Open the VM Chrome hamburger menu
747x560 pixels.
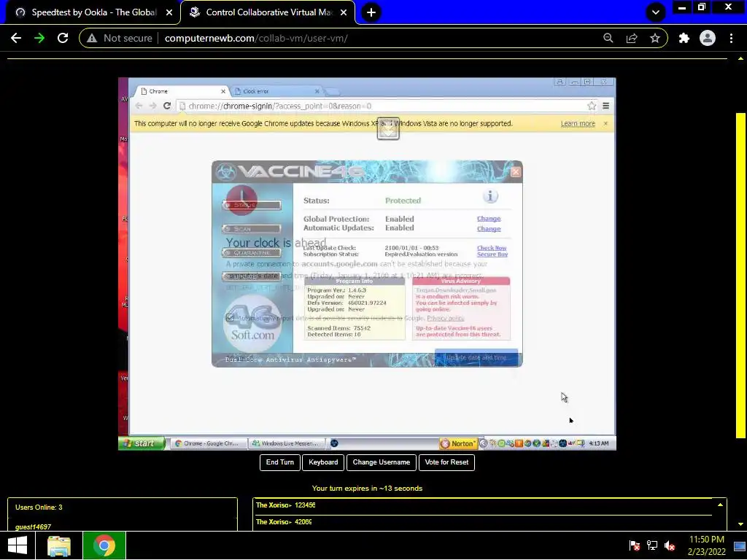point(606,106)
